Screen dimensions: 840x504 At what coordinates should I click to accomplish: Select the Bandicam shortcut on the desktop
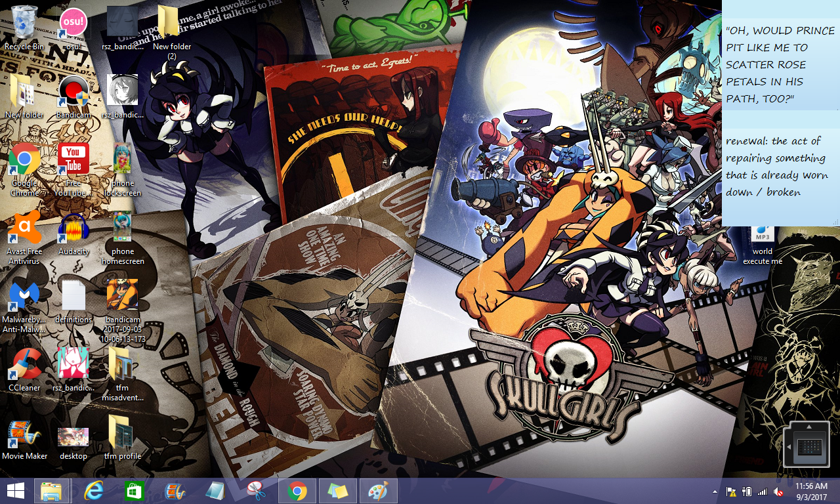click(x=73, y=96)
